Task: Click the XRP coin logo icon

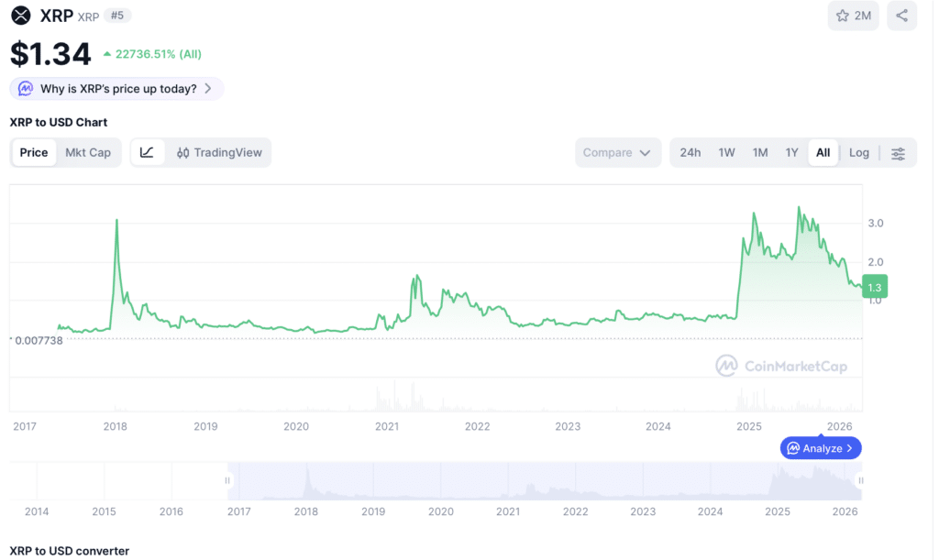Action: 21,16
